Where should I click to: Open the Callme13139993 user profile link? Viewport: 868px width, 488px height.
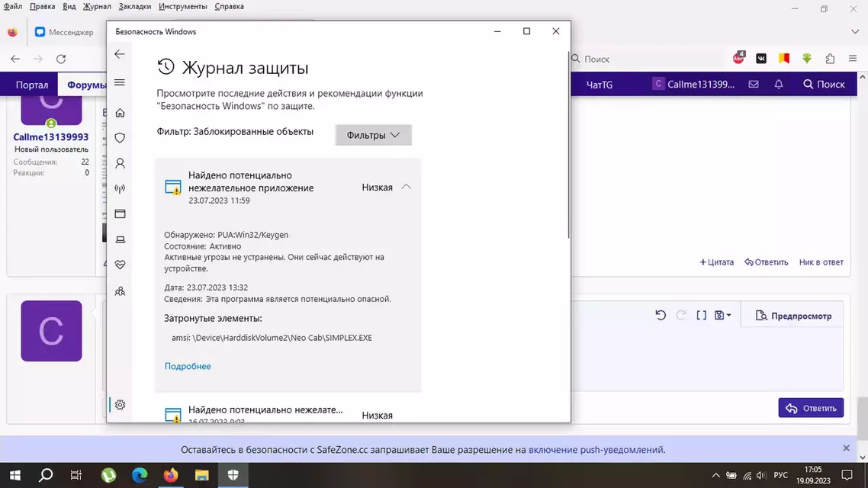click(x=51, y=137)
